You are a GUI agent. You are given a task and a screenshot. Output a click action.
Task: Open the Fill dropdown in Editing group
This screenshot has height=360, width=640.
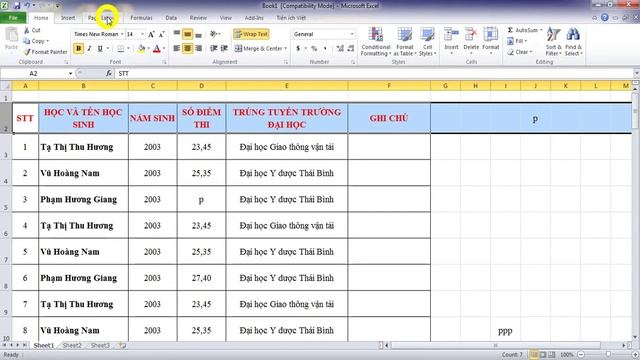517,41
